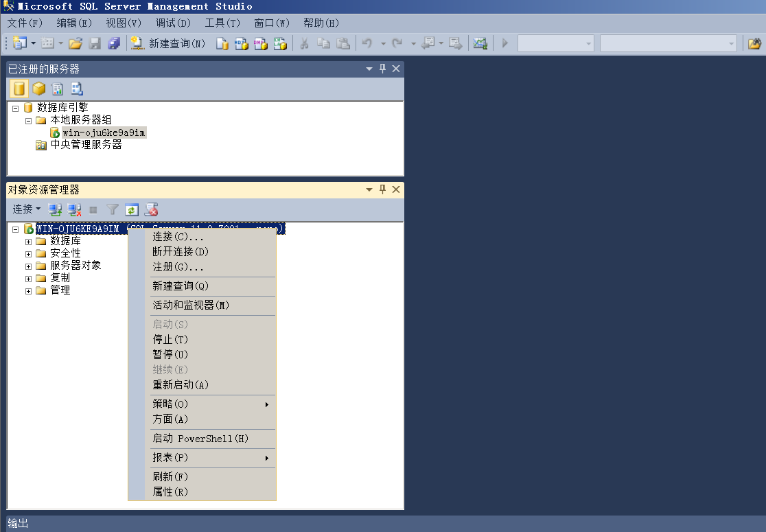Expand the 复制 folder node

tap(28, 279)
